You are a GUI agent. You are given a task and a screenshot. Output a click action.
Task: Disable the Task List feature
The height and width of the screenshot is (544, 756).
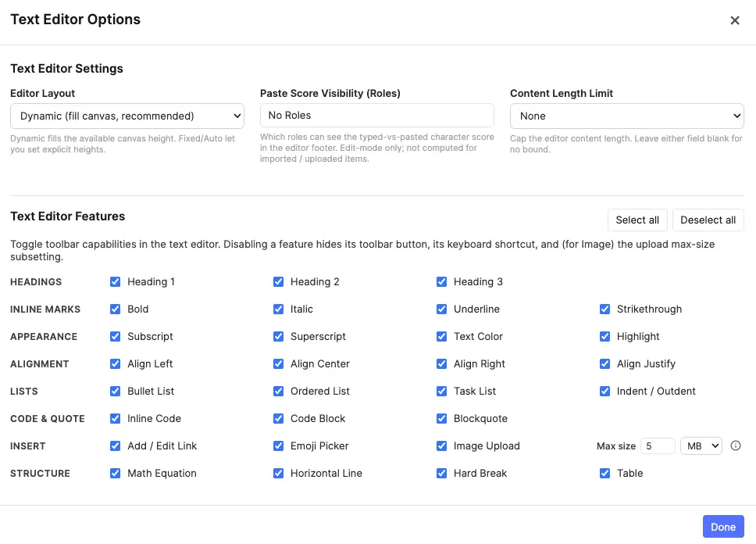click(x=441, y=391)
